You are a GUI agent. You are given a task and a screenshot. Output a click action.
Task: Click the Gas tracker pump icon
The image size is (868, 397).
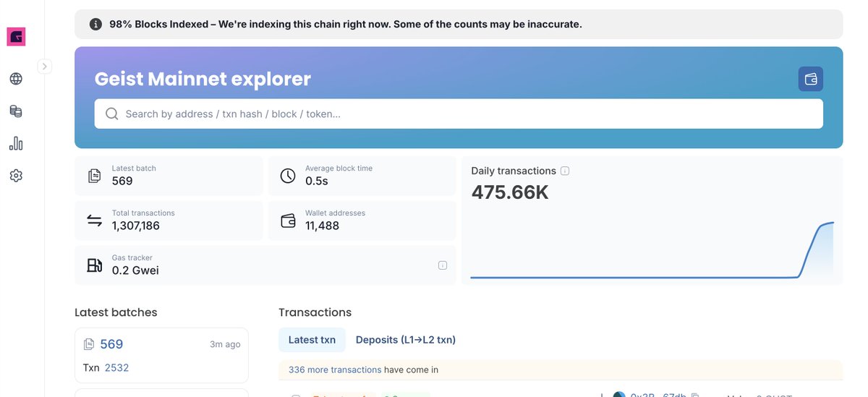click(94, 265)
